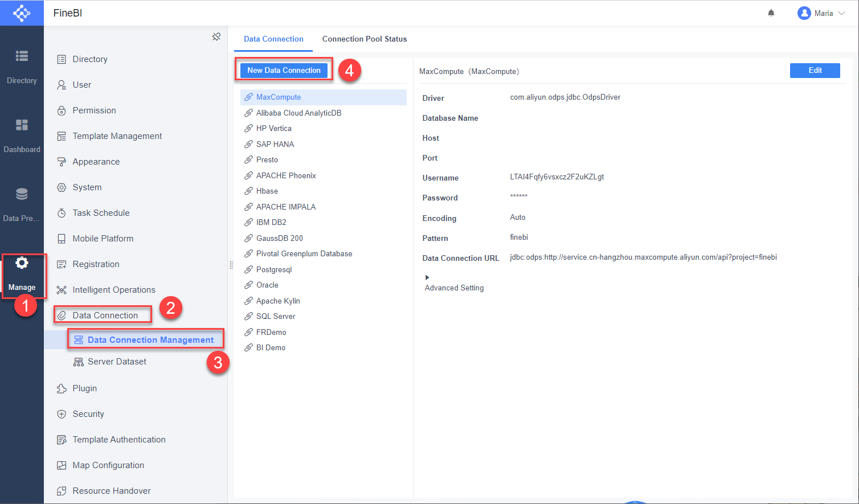859x504 pixels.
Task: Open the Template Authentication menu item
Action: [x=119, y=440]
